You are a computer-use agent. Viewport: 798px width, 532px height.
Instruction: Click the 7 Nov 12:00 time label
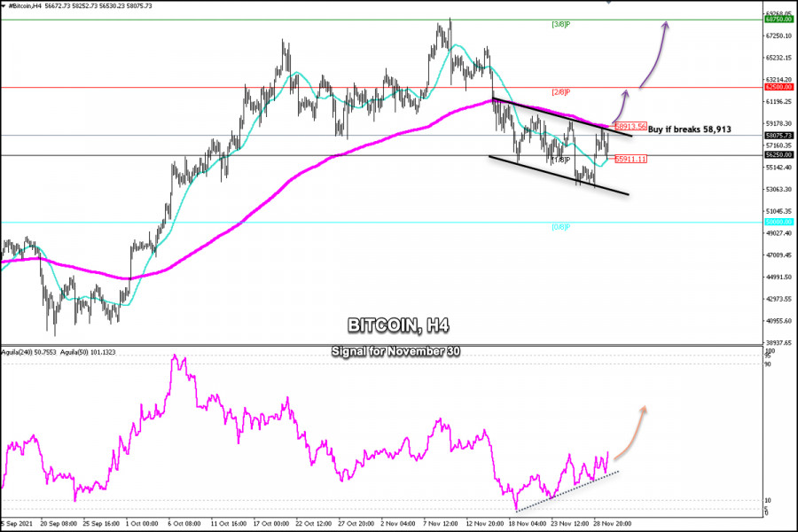442,523
